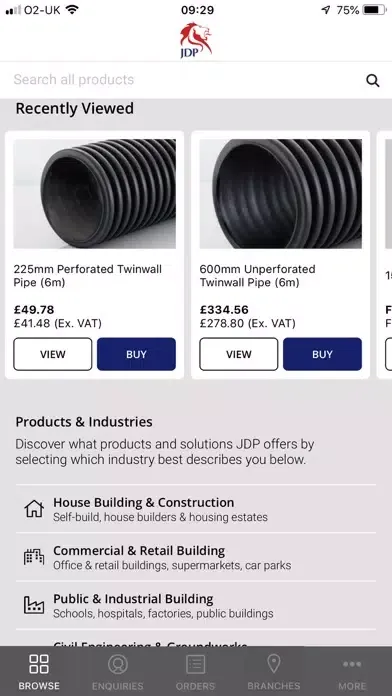The width and height of the screenshot is (392, 696).
Task: Buy the 225mm Perforated Twinwall Pipe
Action: 136,354
